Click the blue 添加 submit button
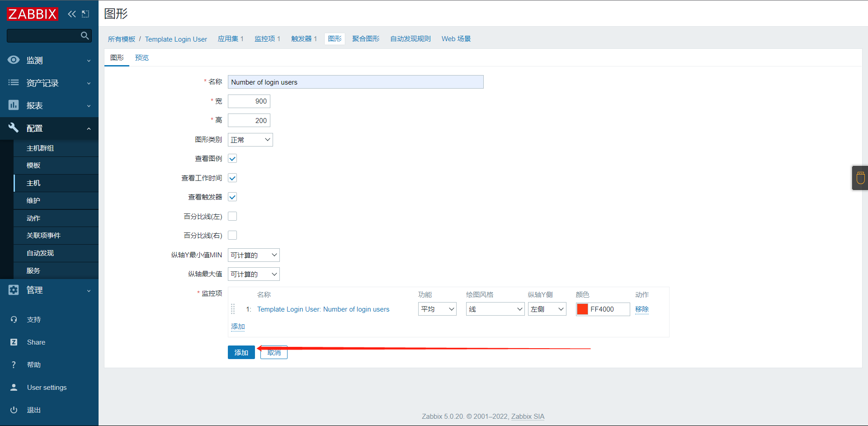868x426 pixels. tap(241, 352)
